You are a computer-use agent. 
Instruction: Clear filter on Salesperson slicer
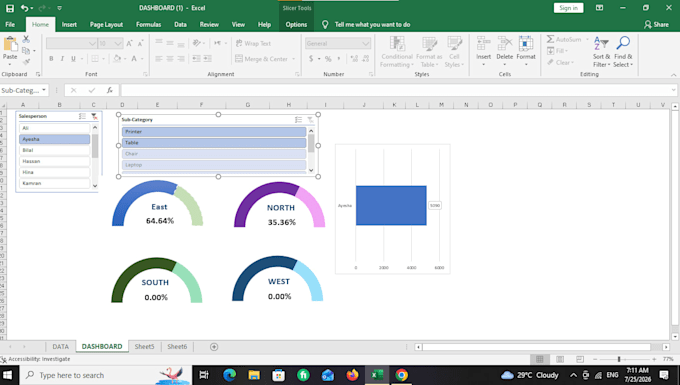[x=94, y=116]
